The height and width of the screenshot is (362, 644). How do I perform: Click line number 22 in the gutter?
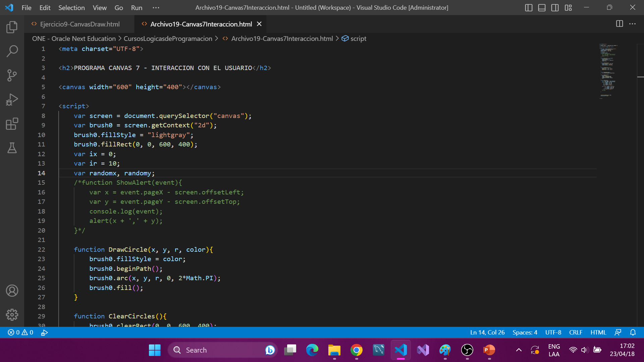pos(41,249)
